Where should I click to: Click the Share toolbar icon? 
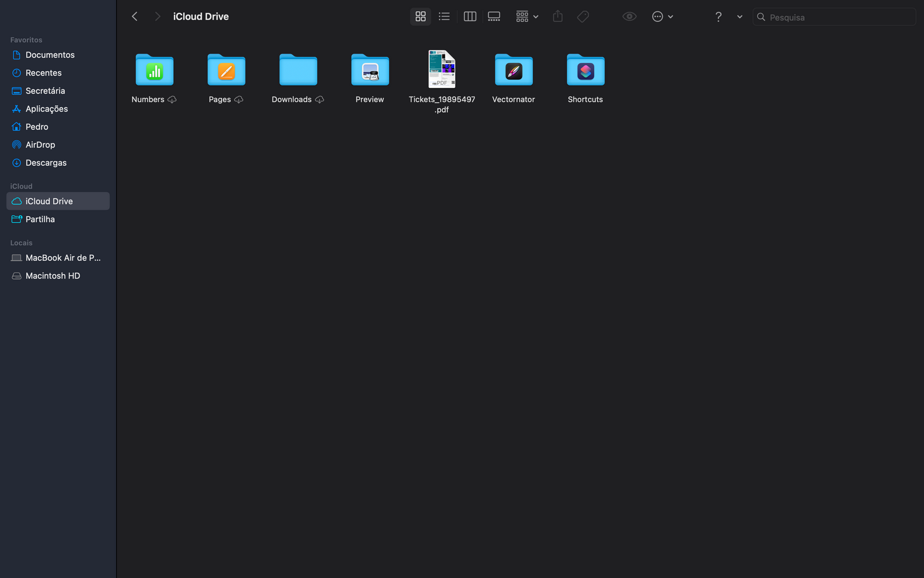click(557, 17)
